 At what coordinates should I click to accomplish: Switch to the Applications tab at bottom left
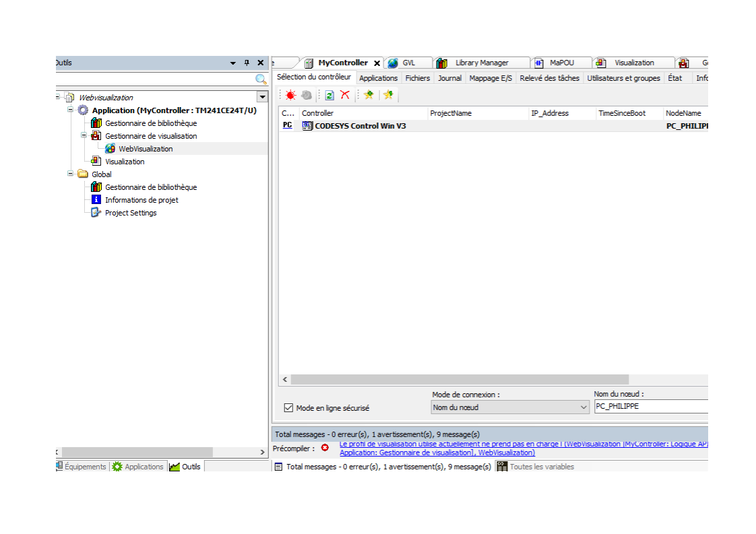point(138,467)
